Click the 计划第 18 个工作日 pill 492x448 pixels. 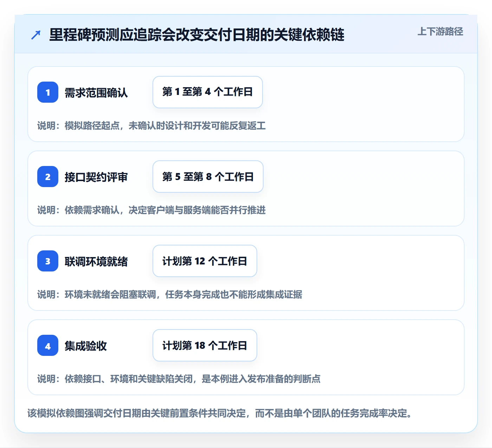click(205, 345)
